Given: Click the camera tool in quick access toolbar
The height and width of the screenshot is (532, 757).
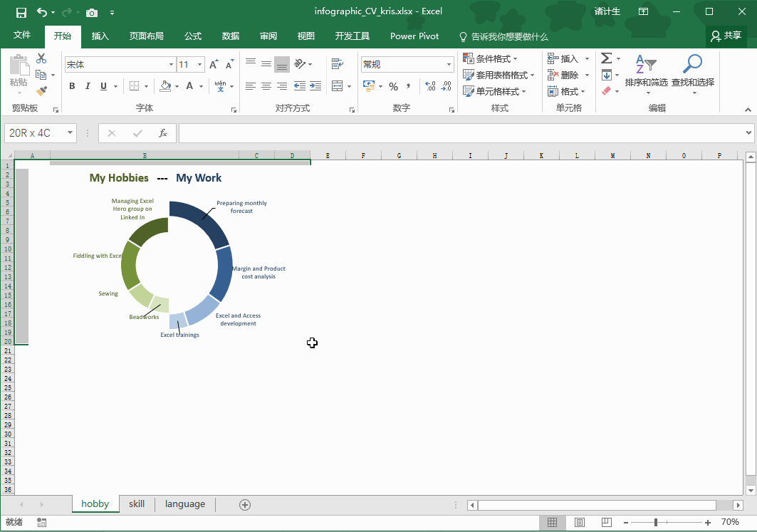Looking at the screenshot, I should click(x=92, y=13).
